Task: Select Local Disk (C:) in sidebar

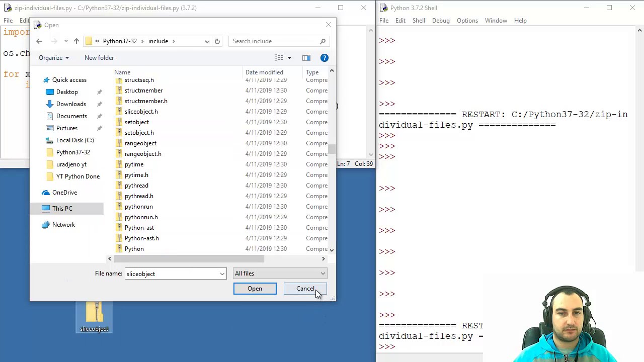Action: point(75,140)
